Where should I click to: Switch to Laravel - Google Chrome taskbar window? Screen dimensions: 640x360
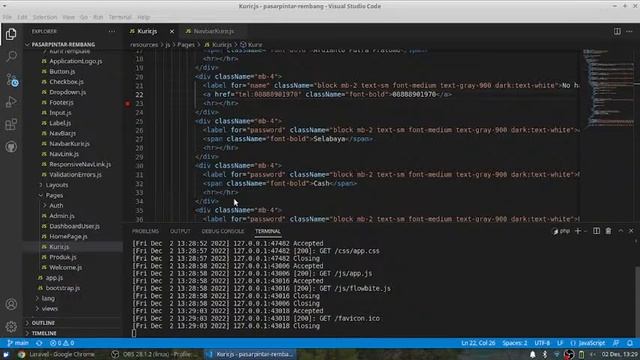click(56, 354)
